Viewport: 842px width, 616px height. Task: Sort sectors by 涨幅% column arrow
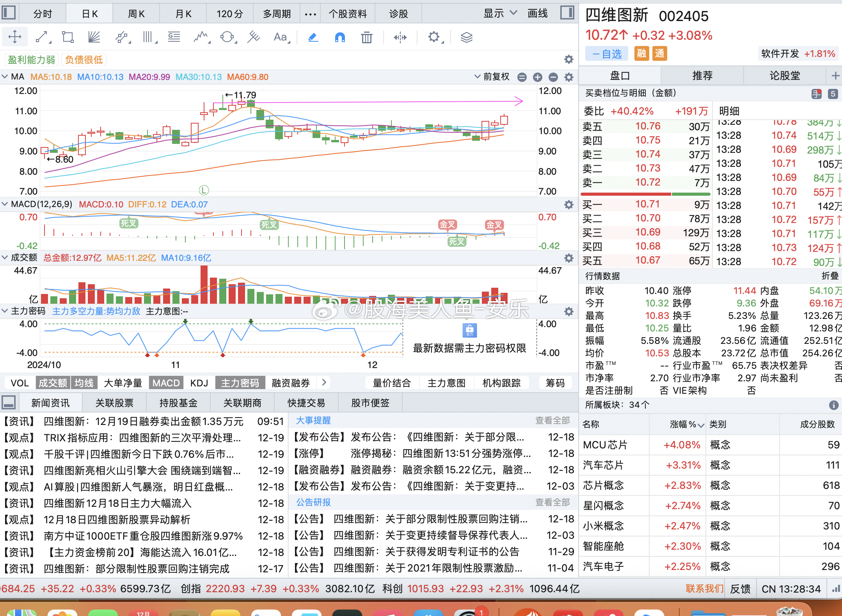click(x=701, y=425)
